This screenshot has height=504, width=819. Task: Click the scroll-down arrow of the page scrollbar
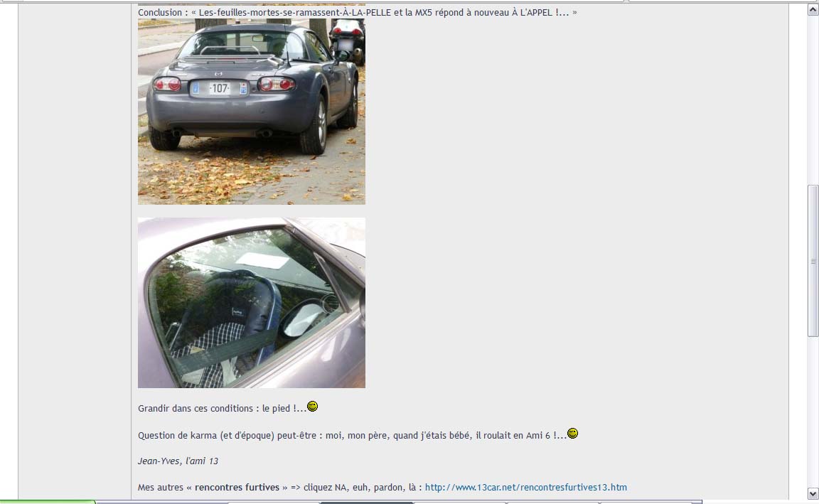(x=813, y=493)
